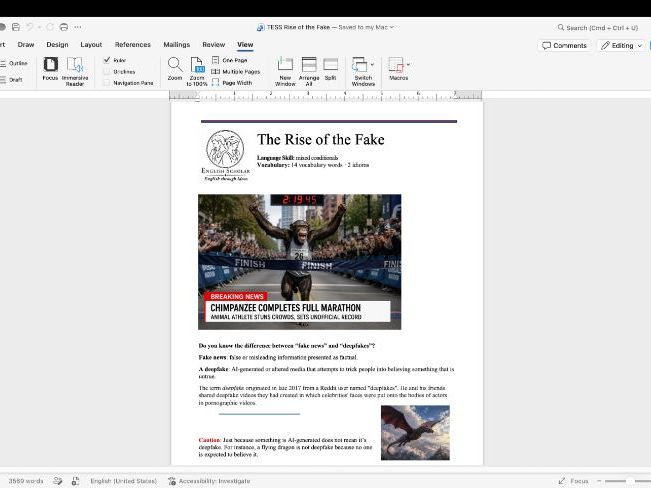Image resolution: width=651 pixels, height=488 pixels.
Task: Enable the Gridlines checkbox
Action: [x=107, y=71]
